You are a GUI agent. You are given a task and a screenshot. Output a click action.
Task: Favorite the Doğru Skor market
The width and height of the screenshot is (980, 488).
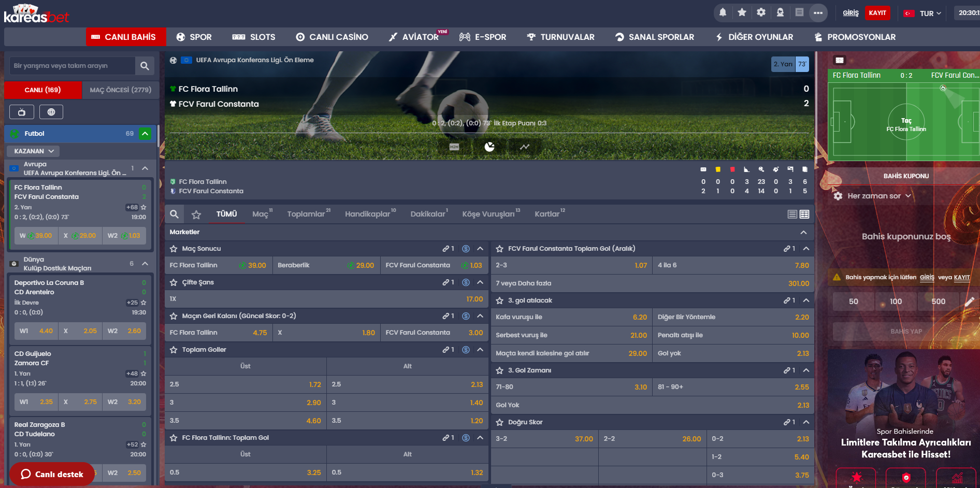pyautogui.click(x=500, y=422)
